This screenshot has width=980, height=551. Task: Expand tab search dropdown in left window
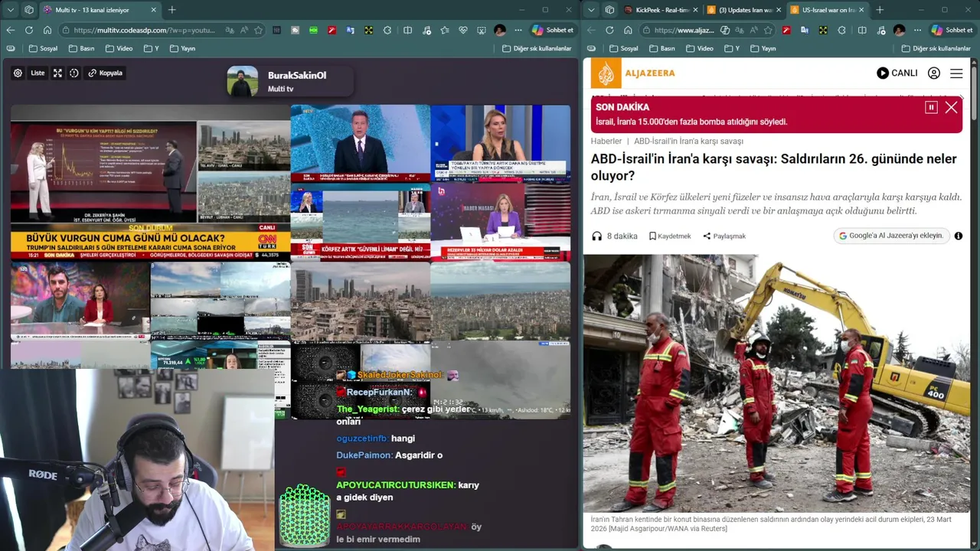[11, 10]
